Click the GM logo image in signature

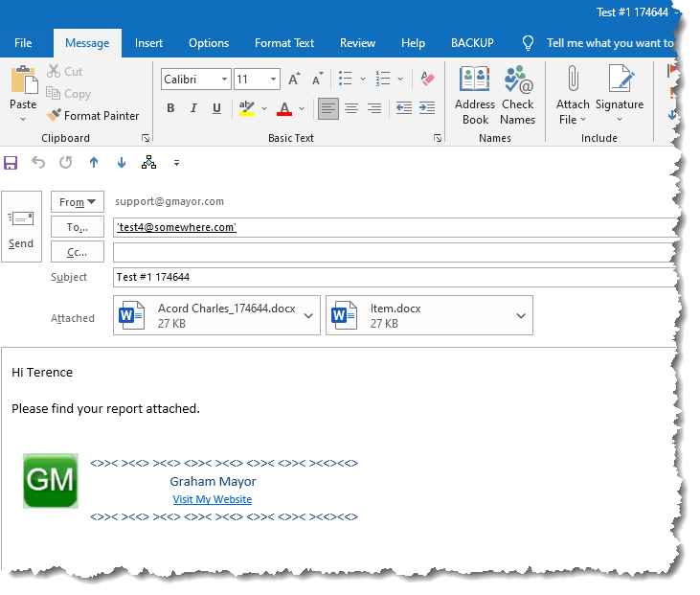[51, 481]
